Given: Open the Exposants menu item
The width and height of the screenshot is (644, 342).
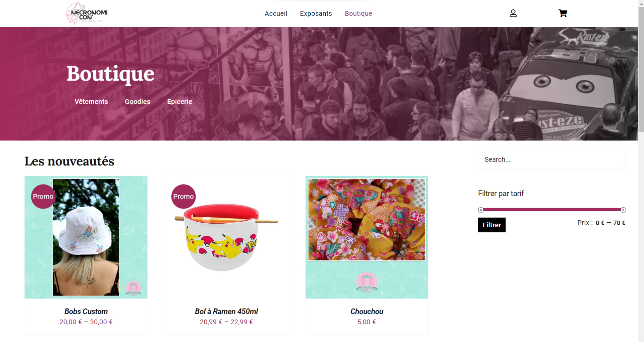Looking at the screenshot, I should (316, 13).
